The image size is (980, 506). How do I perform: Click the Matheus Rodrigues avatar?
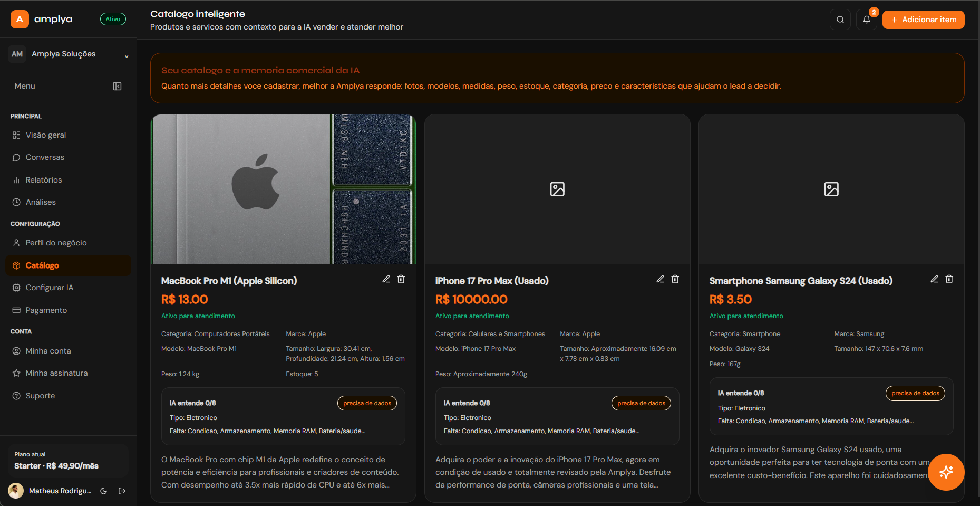click(x=16, y=491)
